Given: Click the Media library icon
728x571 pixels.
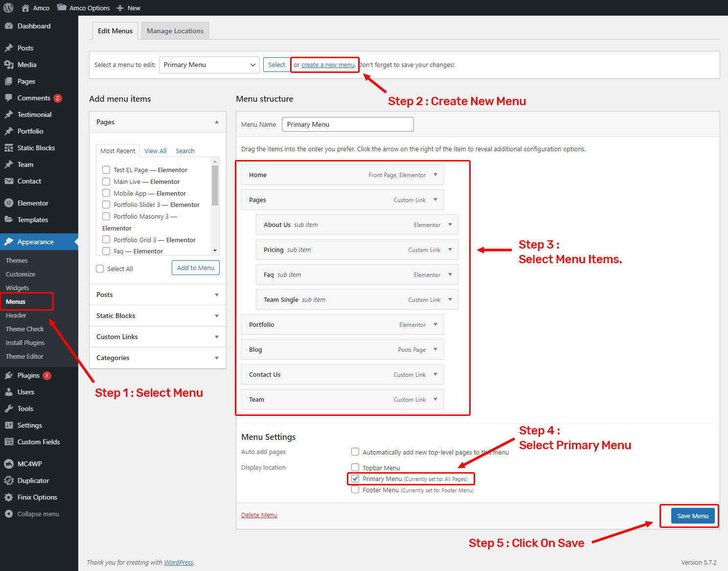Looking at the screenshot, I should tap(9, 65).
